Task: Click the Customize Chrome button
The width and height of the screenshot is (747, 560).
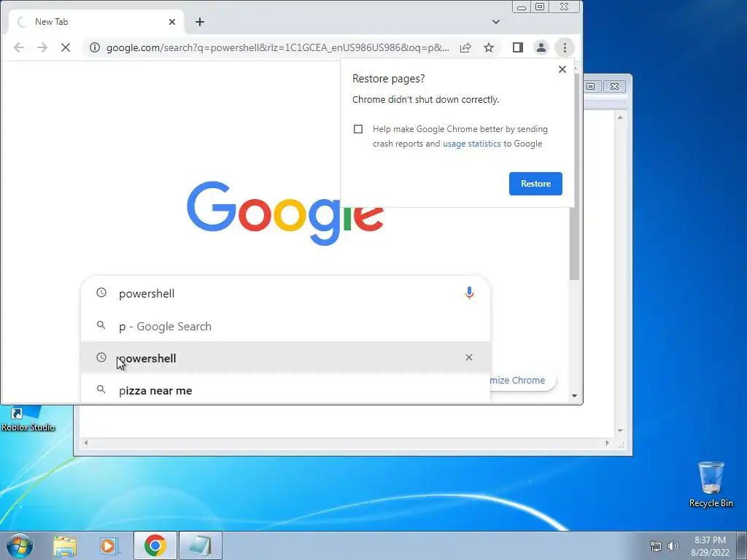Action: point(522,380)
